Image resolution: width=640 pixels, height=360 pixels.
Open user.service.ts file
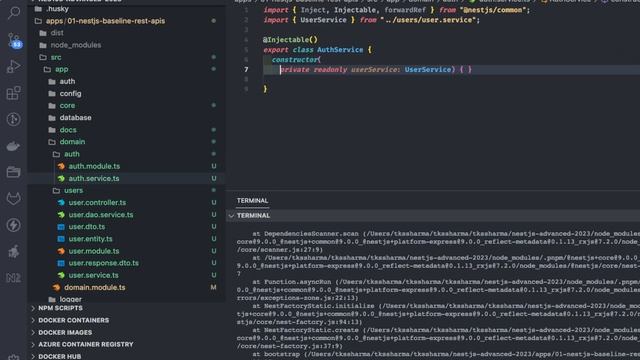pos(93,275)
